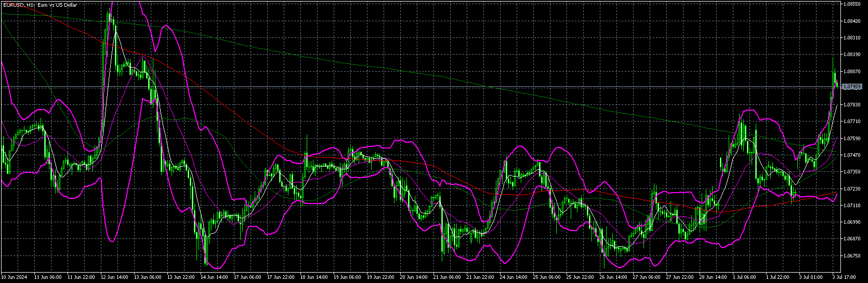Click the 11 Jun 06:00 time label
Image resolution: width=868 pixels, height=283 pixels.
(x=48, y=278)
